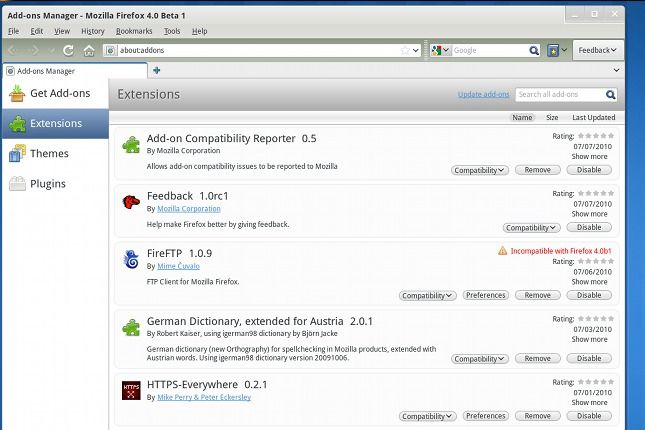The width and height of the screenshot is (645, 430).
Task: Disable the Add-on Compatibility Reporter extension
Action: (589, 170)
